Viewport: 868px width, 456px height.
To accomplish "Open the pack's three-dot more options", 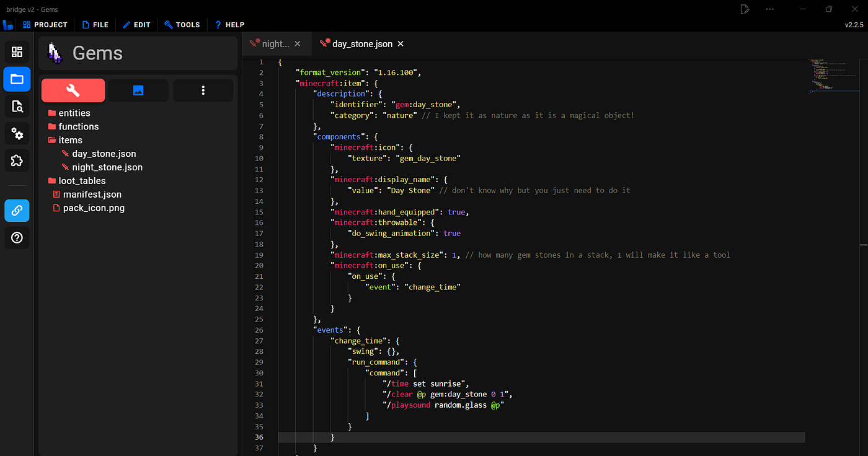I will click(x=203, y=90).
